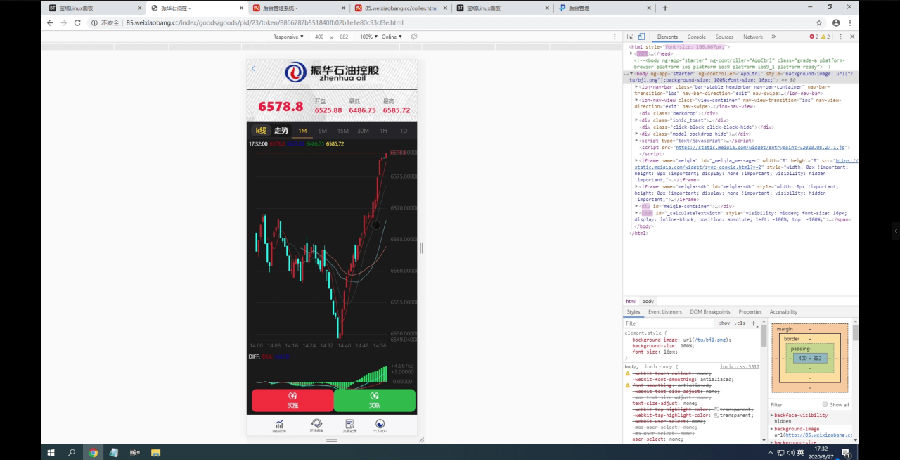Open the 100% zoom dropdown in device toolbar
The image size is (900, 460).
coord(368,37)
